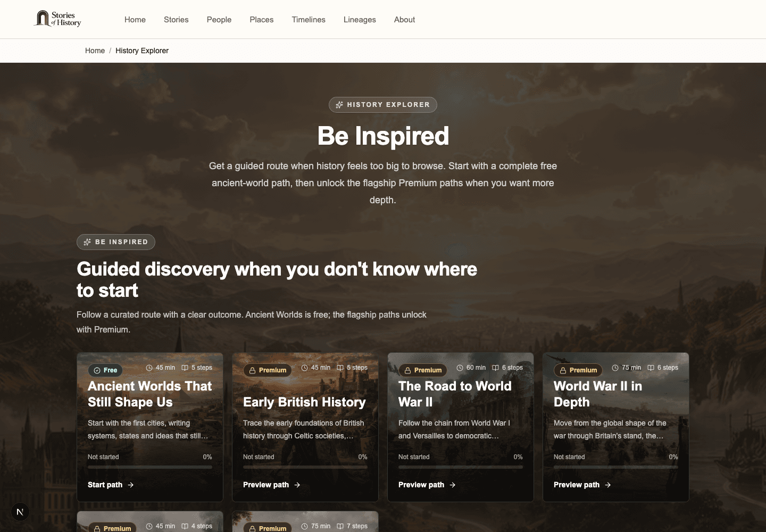
Task: Click the lock icon on Early British History card
Action: click(x=252, y=370)
